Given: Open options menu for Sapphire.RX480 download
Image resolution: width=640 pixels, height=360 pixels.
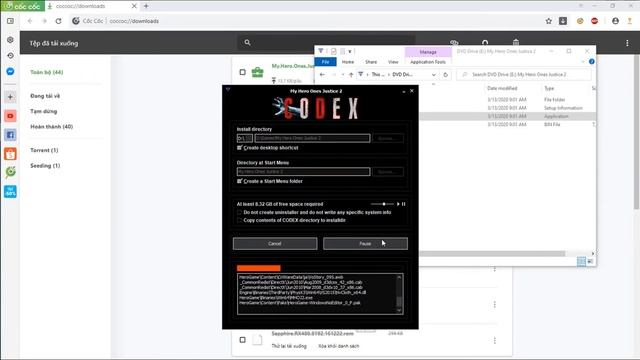Looking at the screenshot, I should pyautogui.click(x=495, y=340).
